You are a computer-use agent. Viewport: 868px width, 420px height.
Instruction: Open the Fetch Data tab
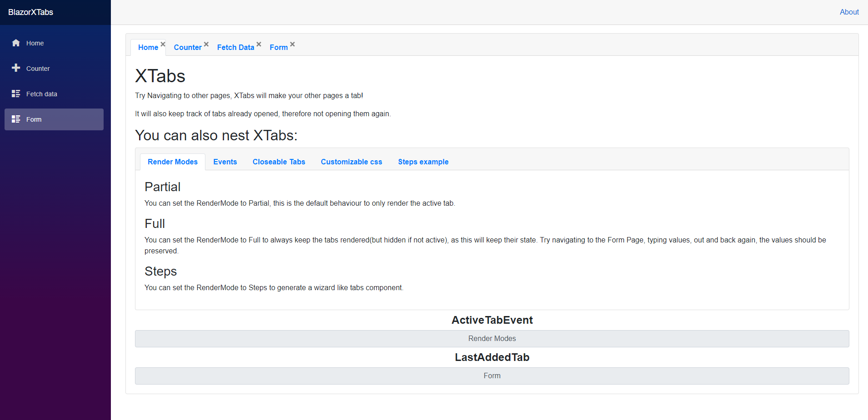(x=235, y=47)
